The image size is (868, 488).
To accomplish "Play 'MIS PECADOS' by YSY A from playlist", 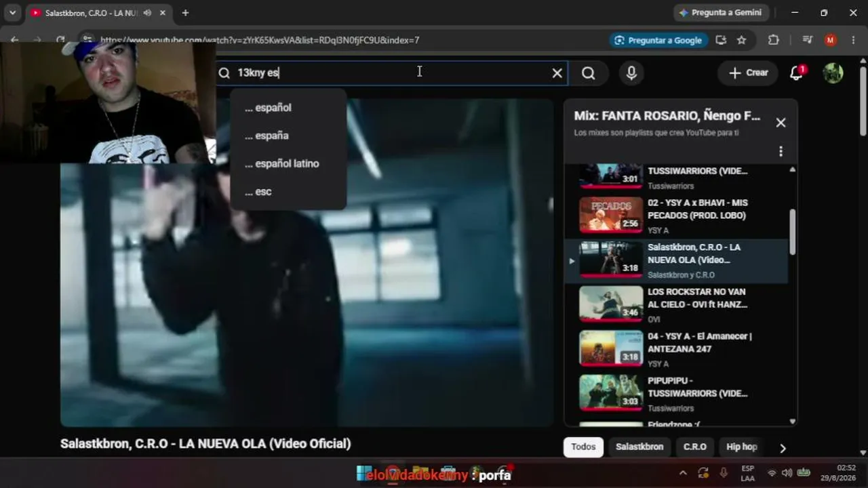I will pyautogui.click(x=677, y=216).
